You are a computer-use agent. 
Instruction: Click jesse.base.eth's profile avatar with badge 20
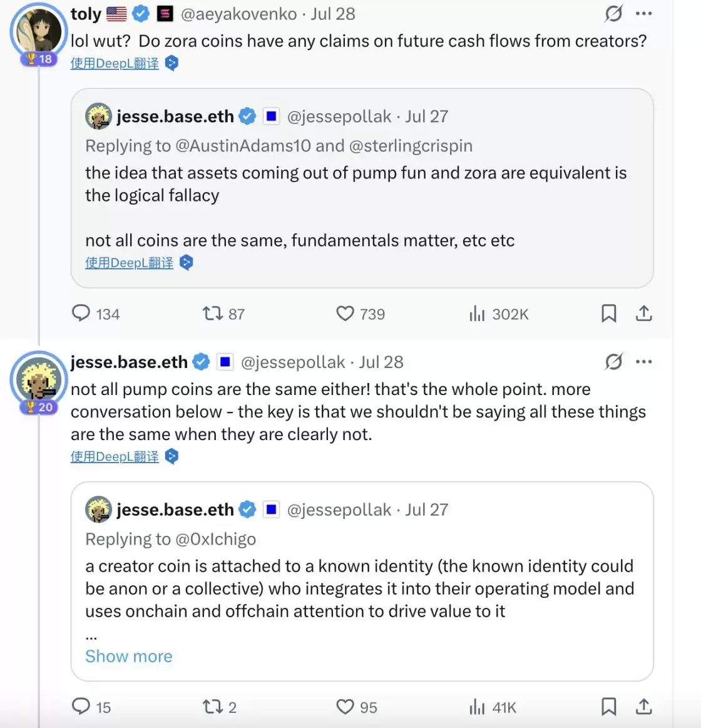pos(39,379)
